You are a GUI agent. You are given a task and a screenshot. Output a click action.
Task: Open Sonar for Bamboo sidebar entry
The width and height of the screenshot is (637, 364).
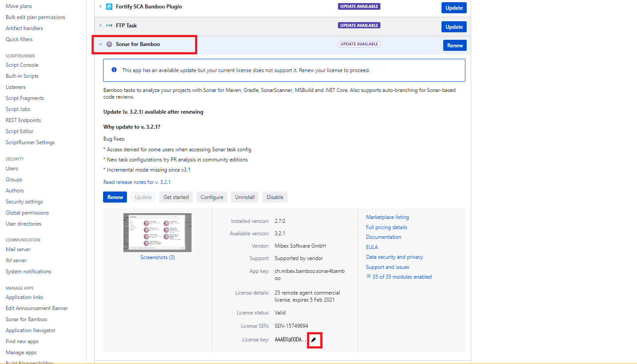(26, 319)
